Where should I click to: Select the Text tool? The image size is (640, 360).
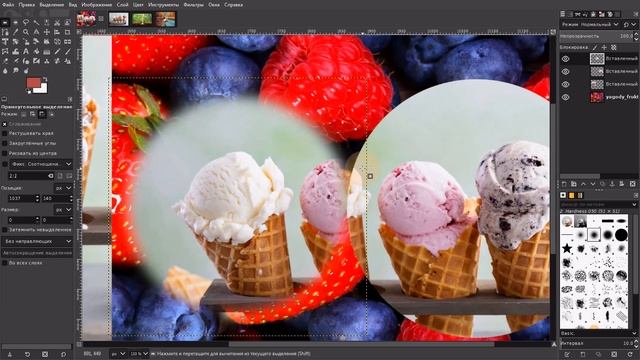(x=26, y=51)
